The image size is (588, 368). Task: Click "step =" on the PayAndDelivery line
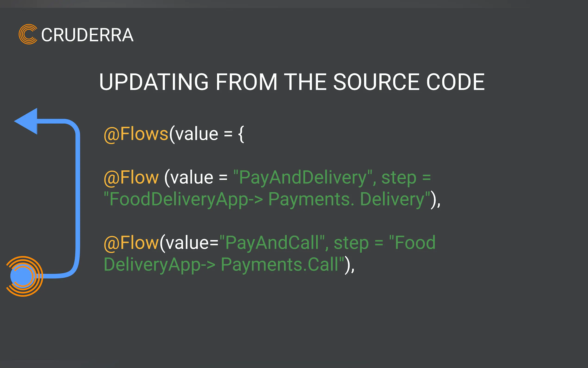tap(406, 178)
